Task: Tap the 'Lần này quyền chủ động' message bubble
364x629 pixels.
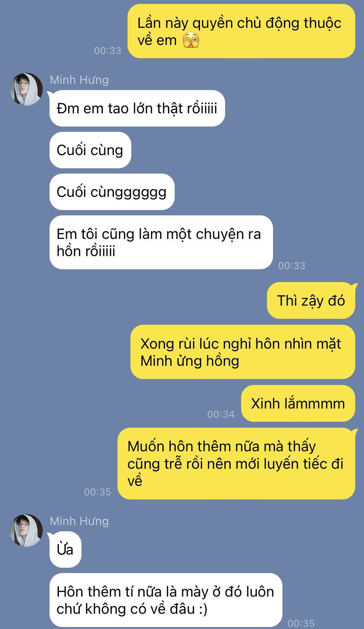Action: 241,31
